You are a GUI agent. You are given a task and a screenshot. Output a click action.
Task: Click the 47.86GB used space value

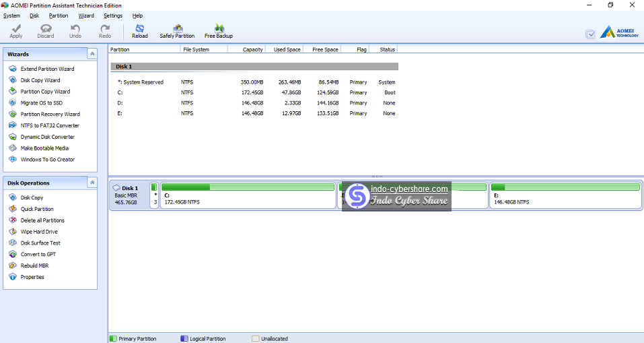(x=291, y=92)
